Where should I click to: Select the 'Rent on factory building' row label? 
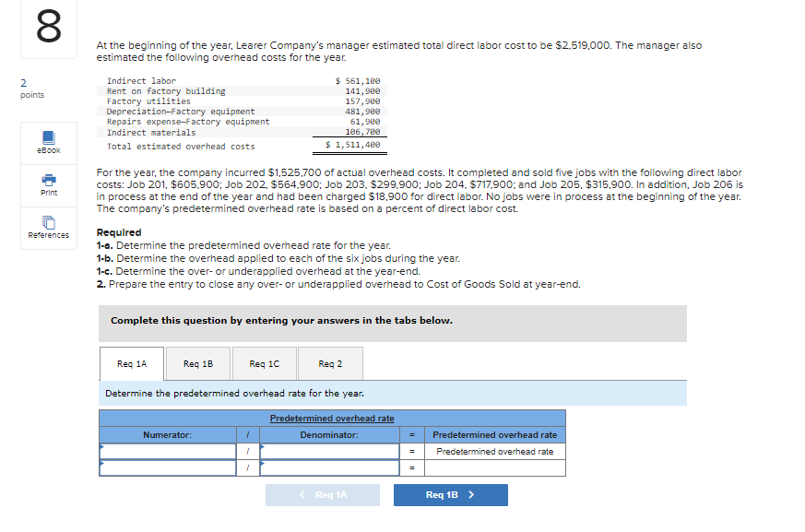[166, 91]
